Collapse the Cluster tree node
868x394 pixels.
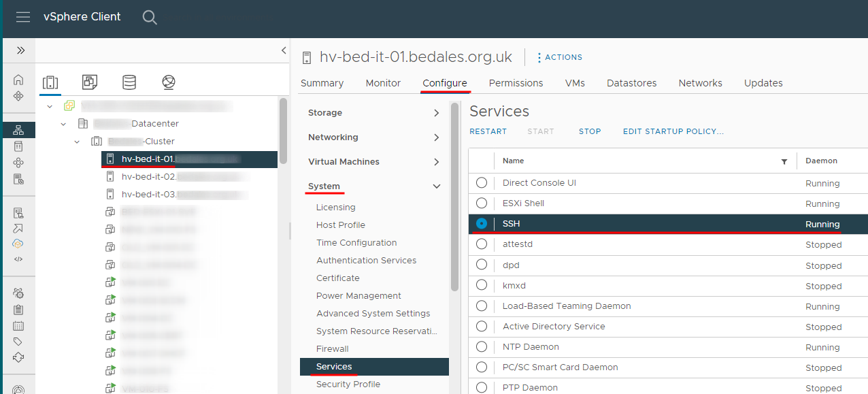[x=77, y=142]
